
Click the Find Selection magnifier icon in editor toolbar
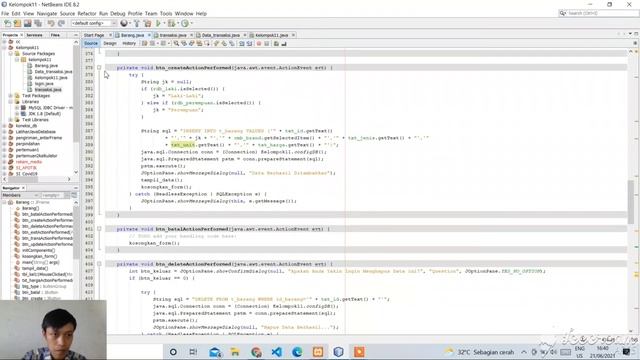tap(176, 43)
